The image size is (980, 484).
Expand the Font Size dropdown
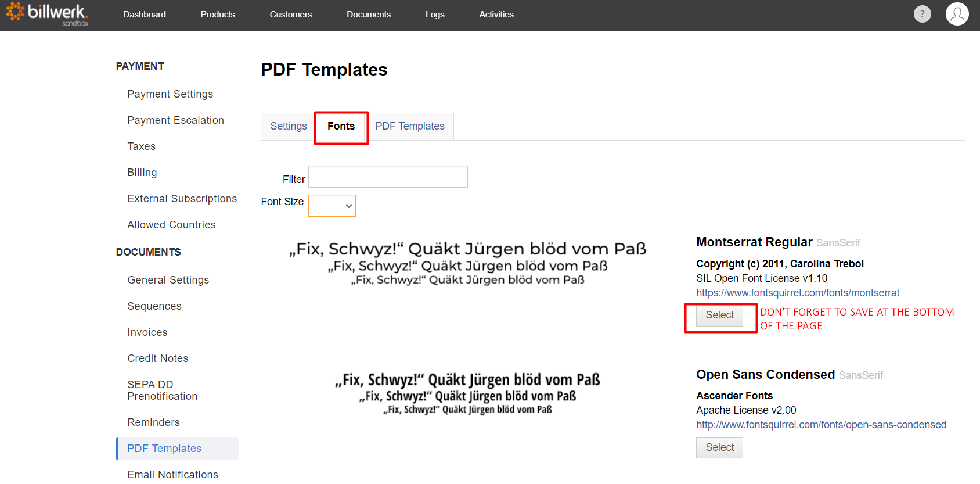point(332,206)
